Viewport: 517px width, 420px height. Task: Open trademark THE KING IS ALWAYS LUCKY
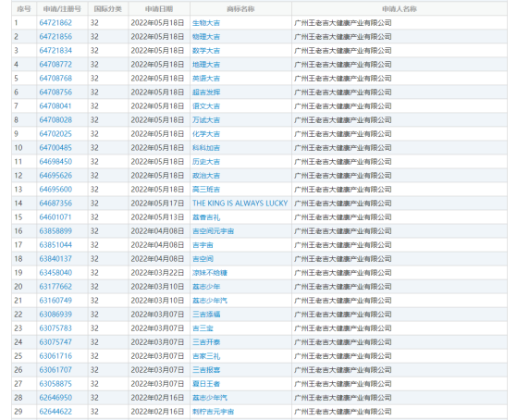pos(240,204)
